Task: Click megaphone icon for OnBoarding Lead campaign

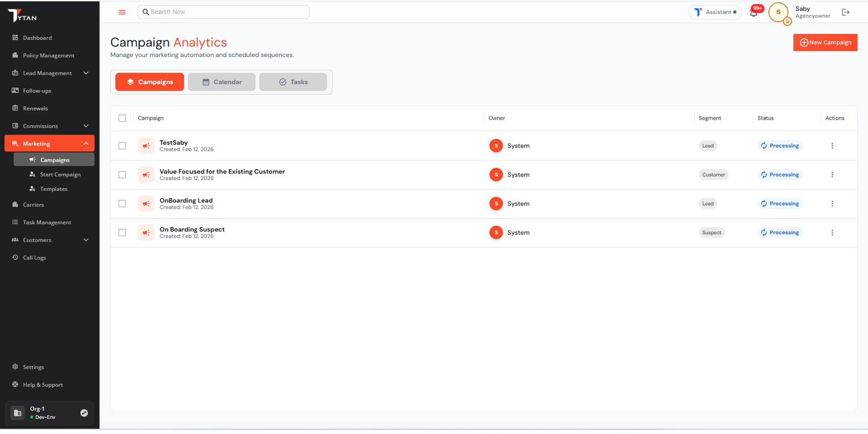Action: coord(146,204)
